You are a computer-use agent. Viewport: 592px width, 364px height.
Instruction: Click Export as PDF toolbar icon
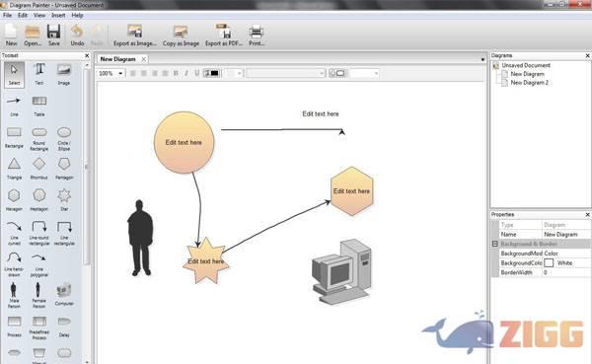(x=224, y=36)
